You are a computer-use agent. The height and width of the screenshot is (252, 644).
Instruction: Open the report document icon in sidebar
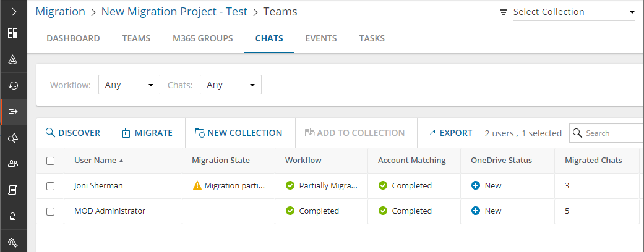[x=13, y=190]
